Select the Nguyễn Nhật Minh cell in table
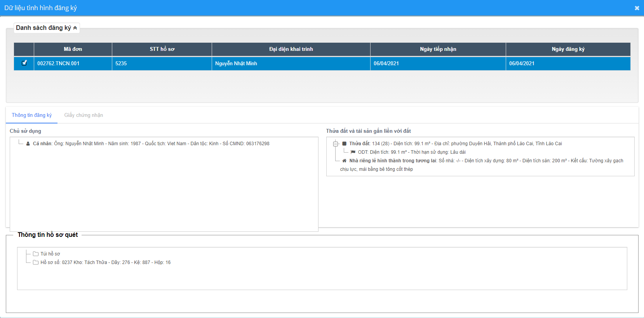Image resolution: width=644 pixels, height=318 pixels. [236, 63]
